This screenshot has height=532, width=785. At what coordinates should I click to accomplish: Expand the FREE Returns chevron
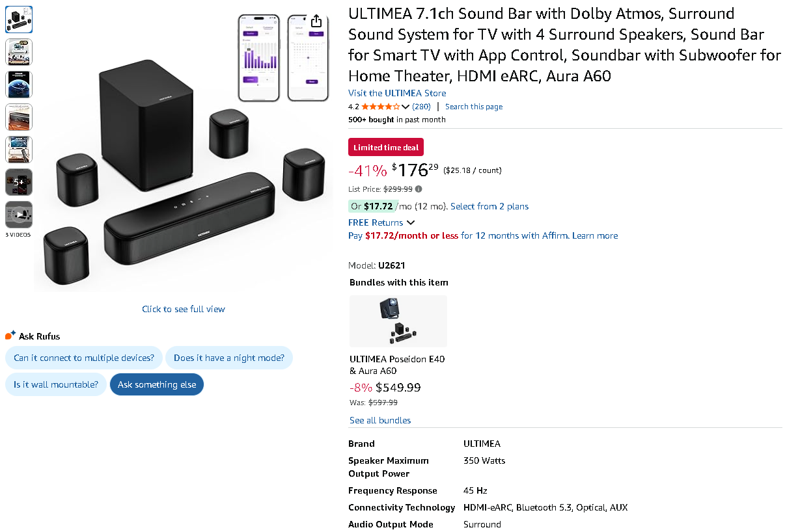pos(411,222)
